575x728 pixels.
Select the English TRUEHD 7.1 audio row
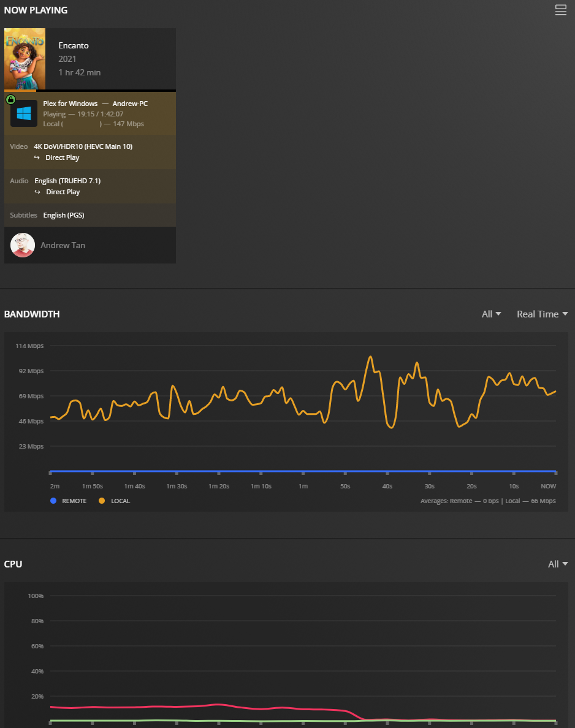[x=67, y=181]
